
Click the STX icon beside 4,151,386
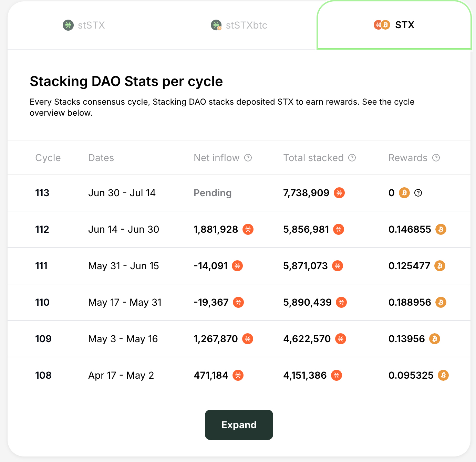coord(337,375)
